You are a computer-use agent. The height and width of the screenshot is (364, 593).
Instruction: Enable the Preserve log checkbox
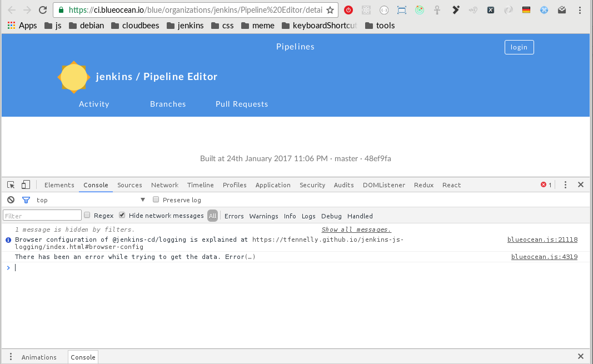[156, 200]
